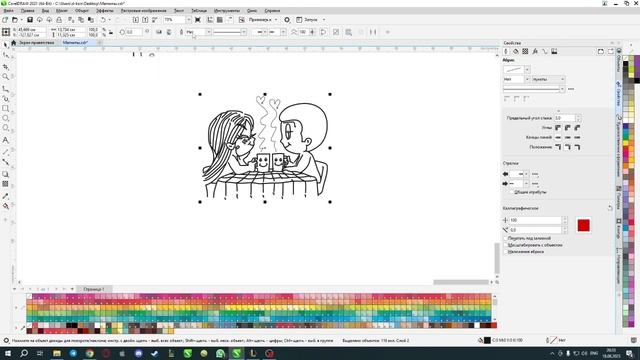Open the Эффекты menu
640x360 pixels.
pos(105,11)
